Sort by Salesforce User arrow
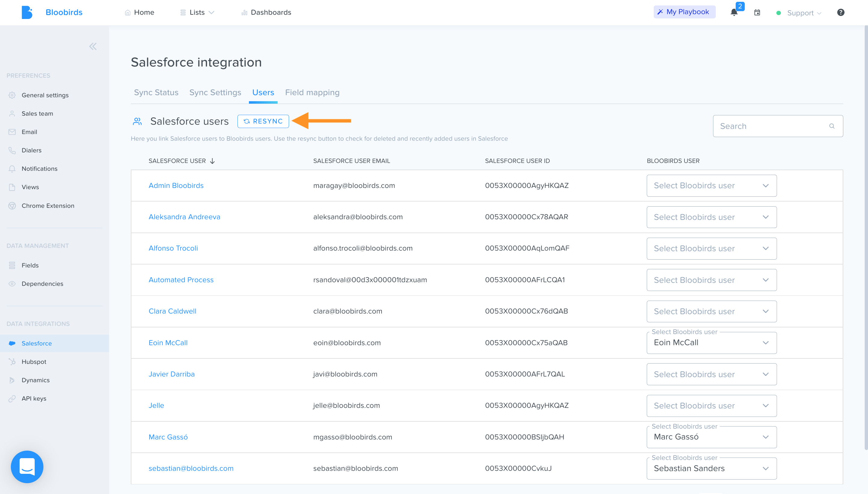Image resolution: width=868 pixels, height=494 pixels. click(212, 161)
